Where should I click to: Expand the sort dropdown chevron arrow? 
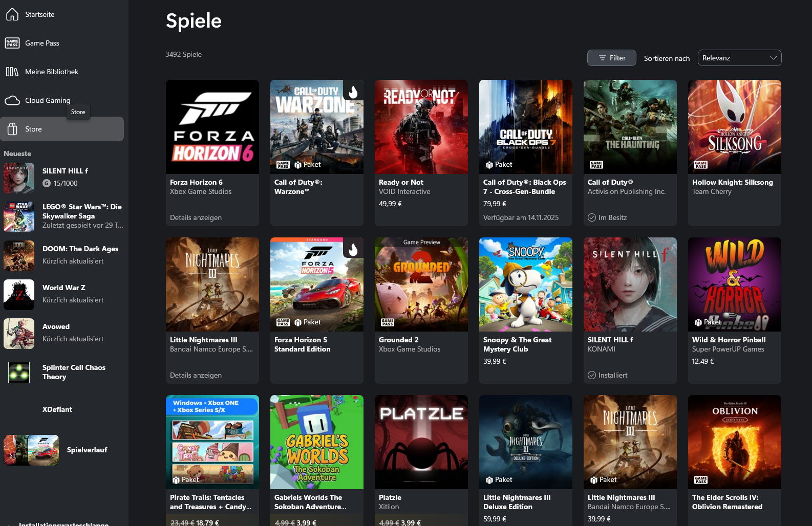[x=774, y=58]
